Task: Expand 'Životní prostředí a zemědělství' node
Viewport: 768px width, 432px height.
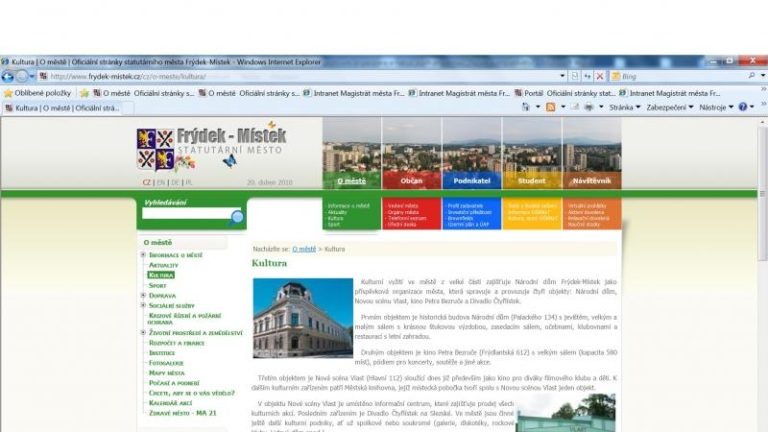Action: pos(143,333)
